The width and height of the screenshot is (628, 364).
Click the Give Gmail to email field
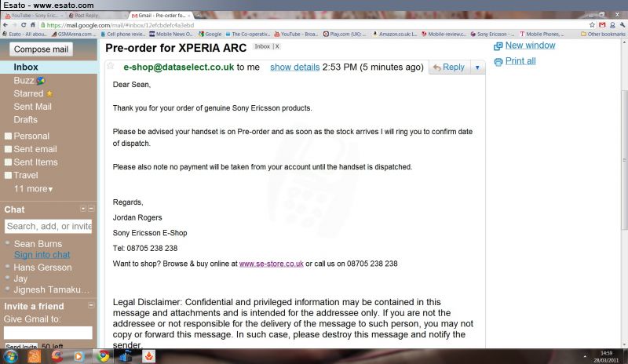pyautogui.click(x=48, y=333)
